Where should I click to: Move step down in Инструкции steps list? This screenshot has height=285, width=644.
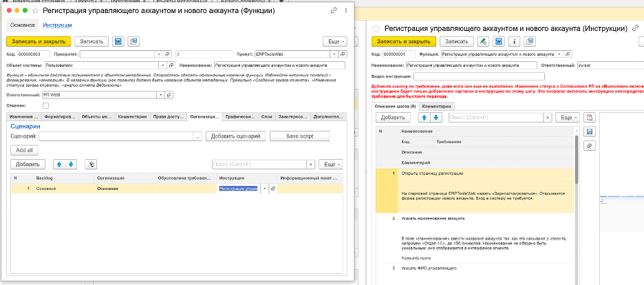pyautogui.click(x=436, y=118)
